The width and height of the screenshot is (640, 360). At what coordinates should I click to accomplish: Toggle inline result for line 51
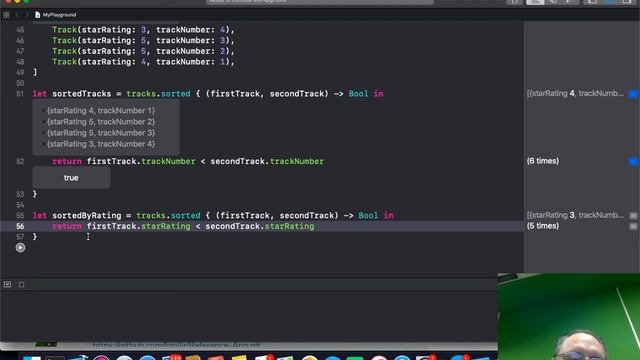[x=633, y=94]
